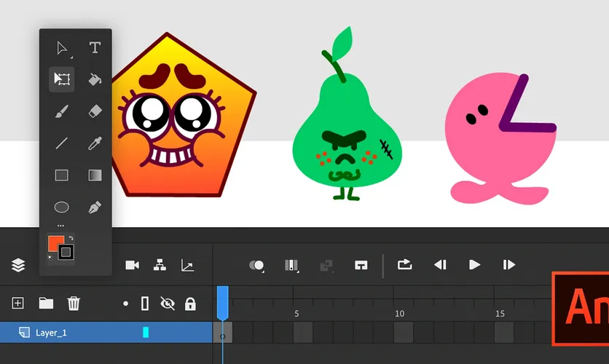Select the Layer_1 layer row
Screen dimensions: 609x364
click(73, 333)
